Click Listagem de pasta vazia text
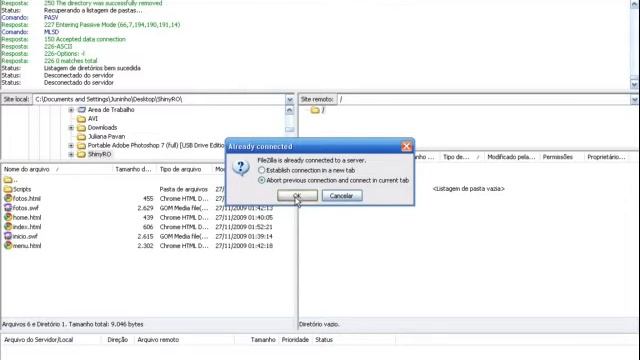This screenshot has width=640, height=360. (469, 189)
